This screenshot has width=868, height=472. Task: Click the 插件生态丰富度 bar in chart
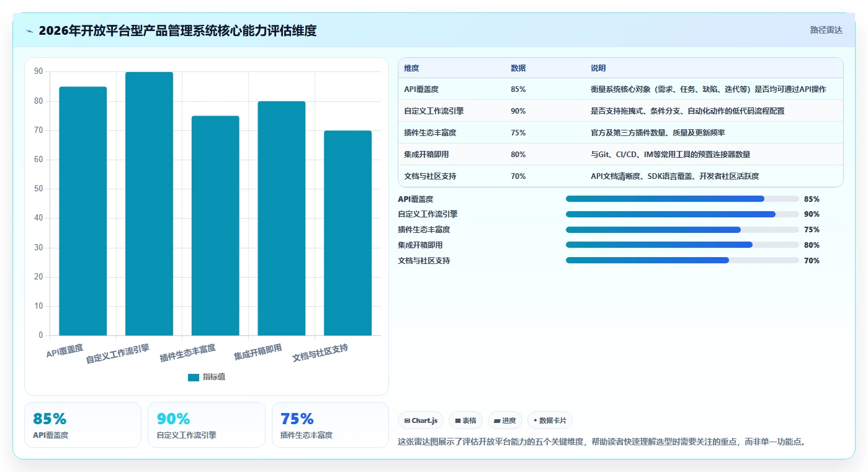pyautogui.click(x=215, y=225)
